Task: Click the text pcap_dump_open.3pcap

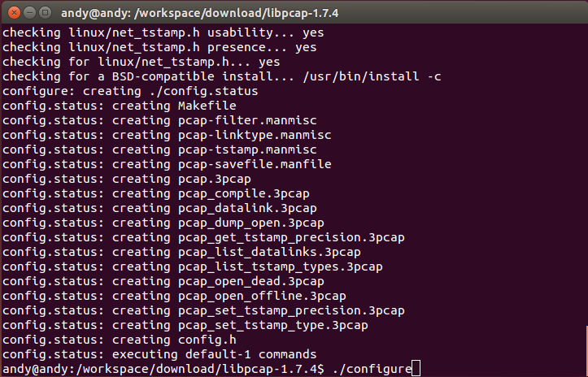Action: point(250,223)
